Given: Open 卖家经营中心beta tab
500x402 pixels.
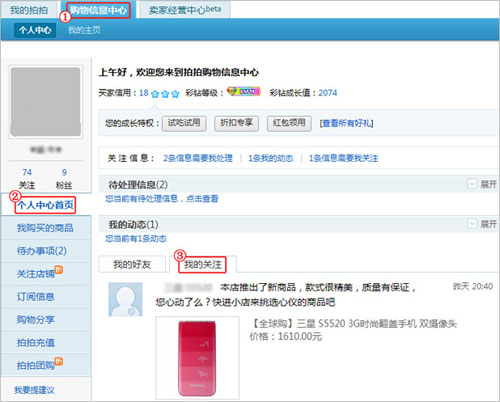Looking at the screenshot, I should click(x=185, y=10).
